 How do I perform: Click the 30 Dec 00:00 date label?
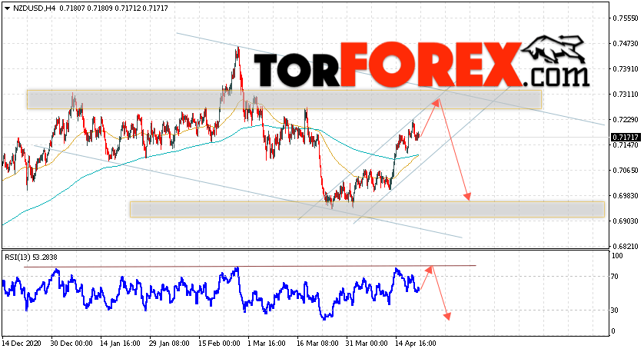[72, 344]
